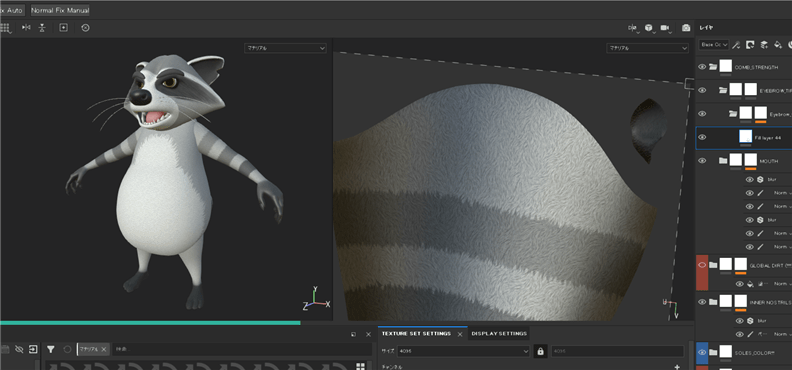This screenshot has width=792, height=370.
Task: Open the Base Color channel dropdown in layers
Action: tap(714, 44)
